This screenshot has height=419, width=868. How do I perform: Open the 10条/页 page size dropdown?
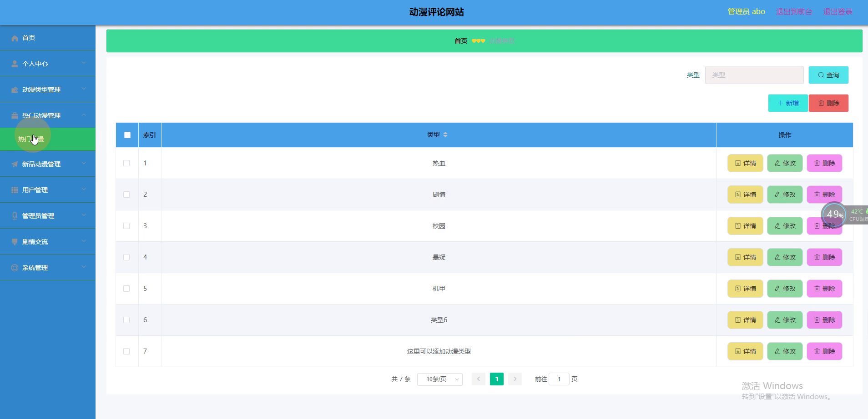440,379
